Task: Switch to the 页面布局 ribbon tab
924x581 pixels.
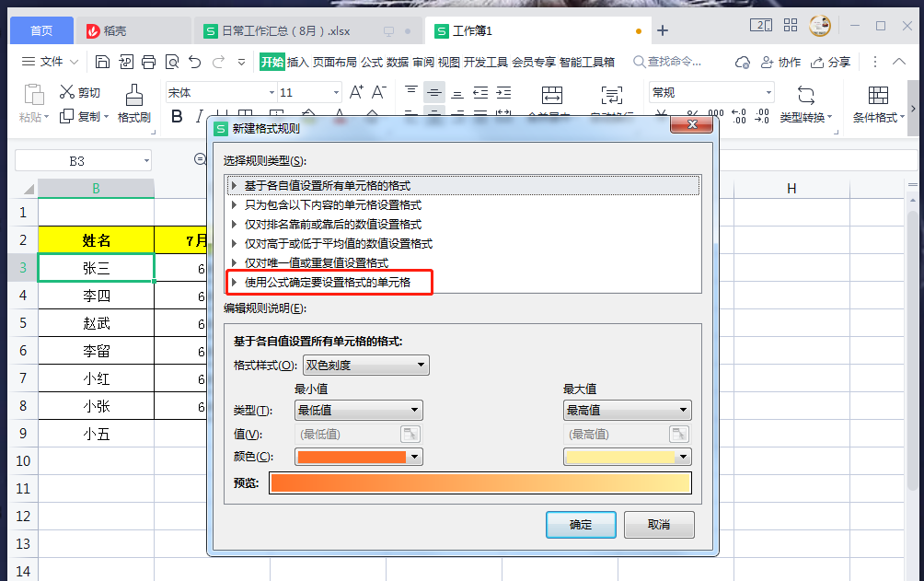Action: click(335, 62)
